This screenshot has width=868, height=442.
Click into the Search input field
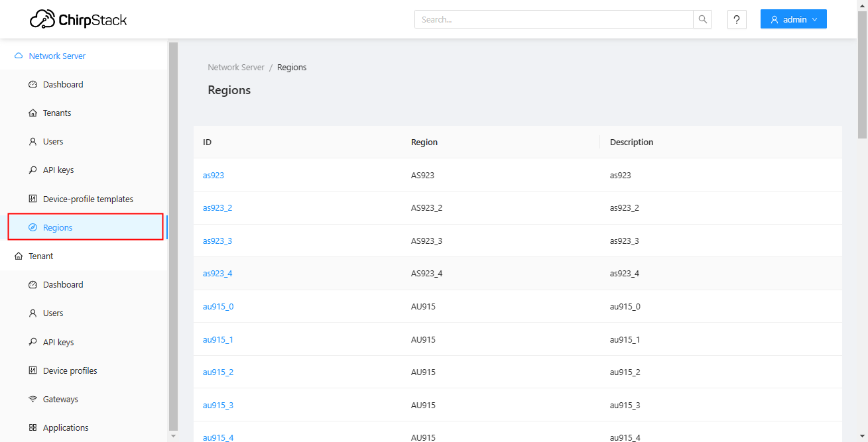pos(554,20)
